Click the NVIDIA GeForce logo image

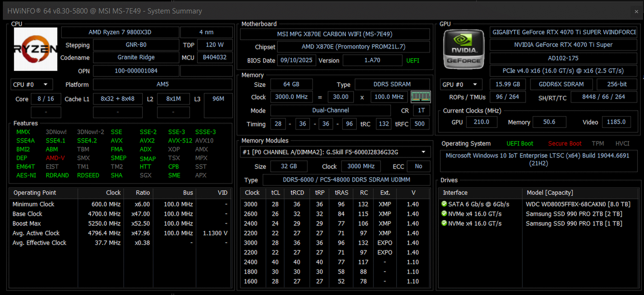coord(464,49)
